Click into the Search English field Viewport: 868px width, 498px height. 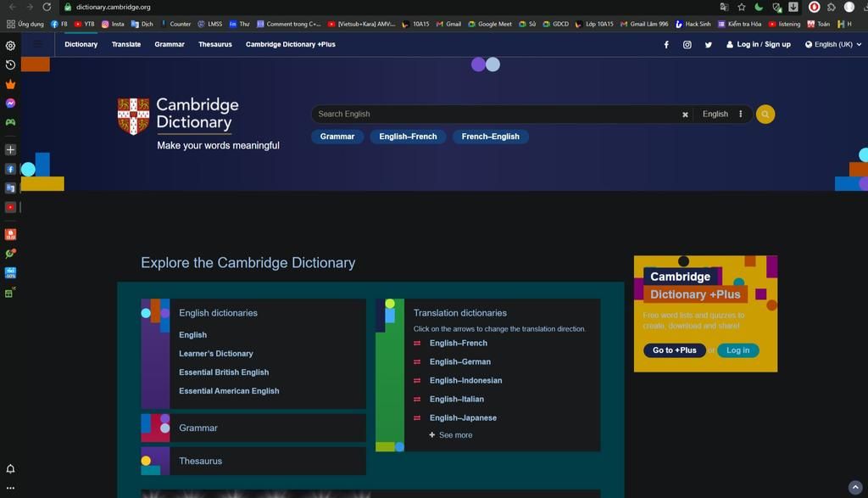[495, 115]
